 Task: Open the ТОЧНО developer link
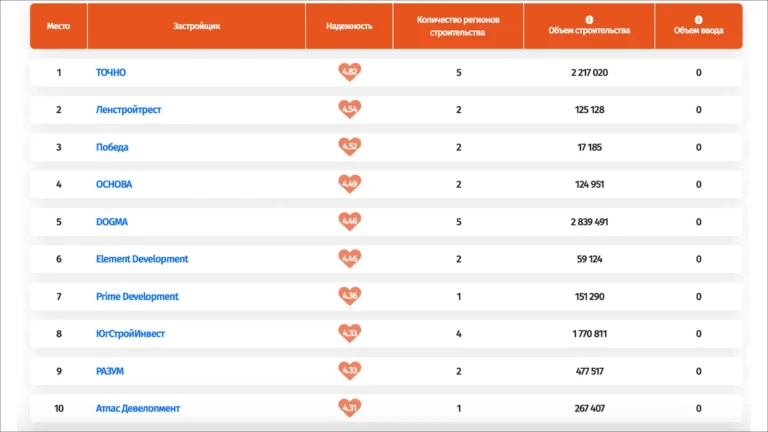(111, 73)
